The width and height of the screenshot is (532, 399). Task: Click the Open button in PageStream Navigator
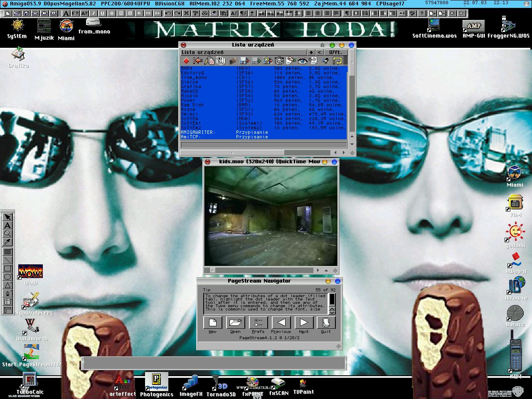tap(235, 323)
